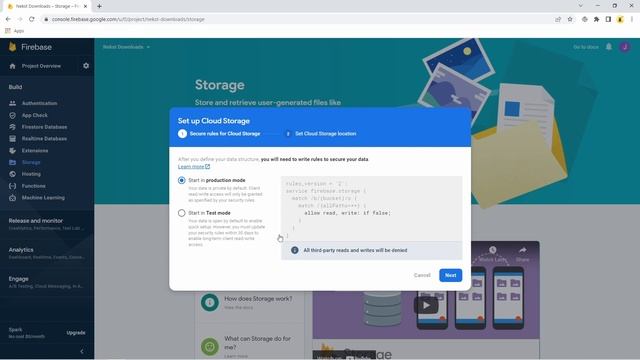Image resolution: width=640 pixels, height=360 pixels.
Task: Go back in browser
Action: [8, 19]
